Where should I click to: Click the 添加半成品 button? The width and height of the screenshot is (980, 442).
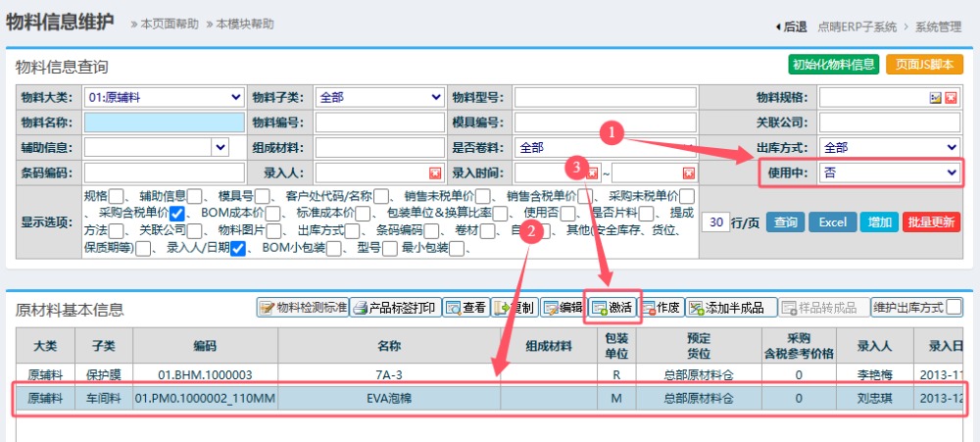724,308
